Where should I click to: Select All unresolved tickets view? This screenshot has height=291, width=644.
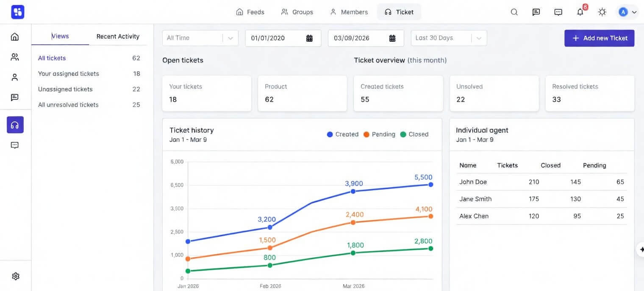89,105
